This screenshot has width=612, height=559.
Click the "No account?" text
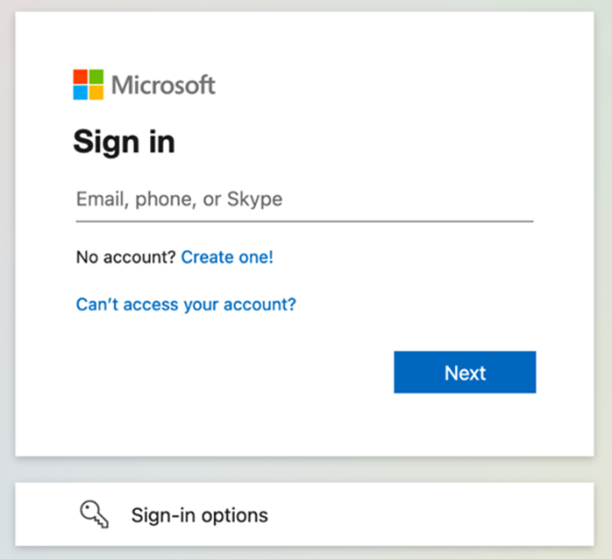click(x=126, y=257)
